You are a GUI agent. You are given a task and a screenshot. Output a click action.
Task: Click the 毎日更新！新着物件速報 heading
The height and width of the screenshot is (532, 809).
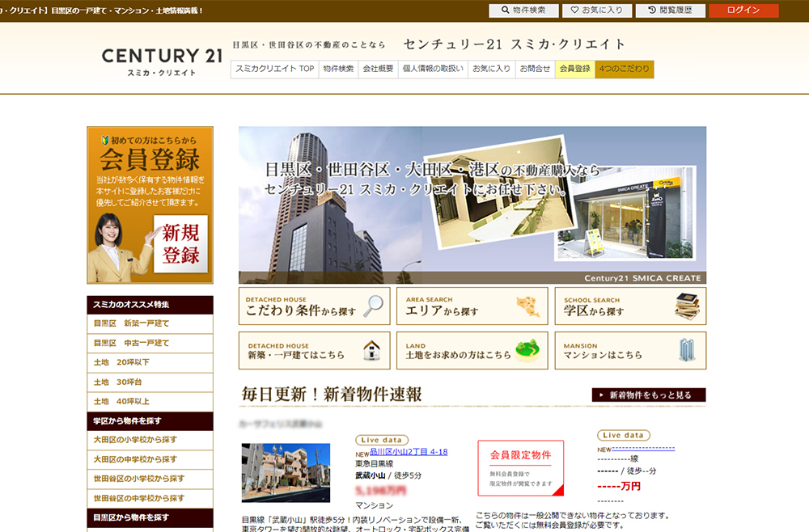tap(332, 395)
